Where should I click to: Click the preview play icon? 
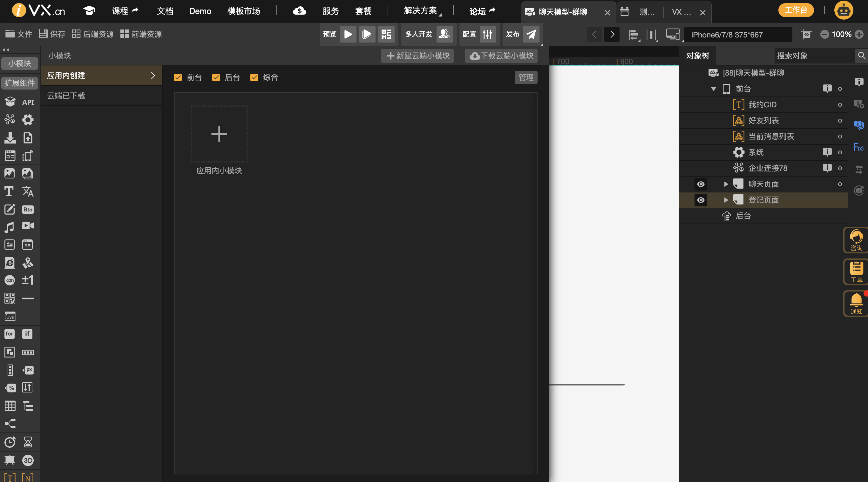point(348,34)
